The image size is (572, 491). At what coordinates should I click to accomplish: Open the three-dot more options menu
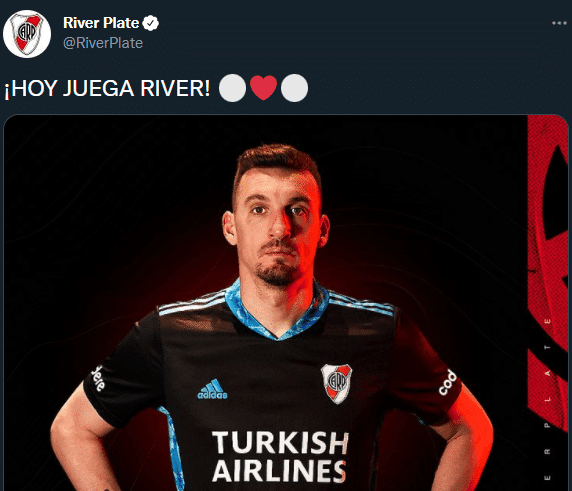click(559, 23)
